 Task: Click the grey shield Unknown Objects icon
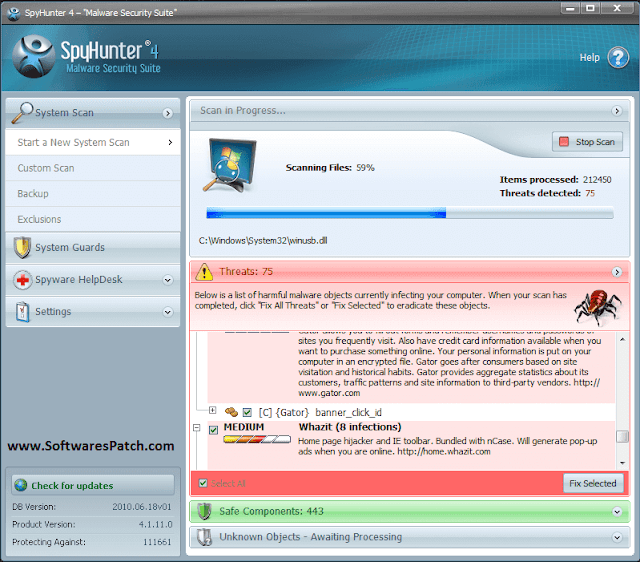tap(204, 537)
